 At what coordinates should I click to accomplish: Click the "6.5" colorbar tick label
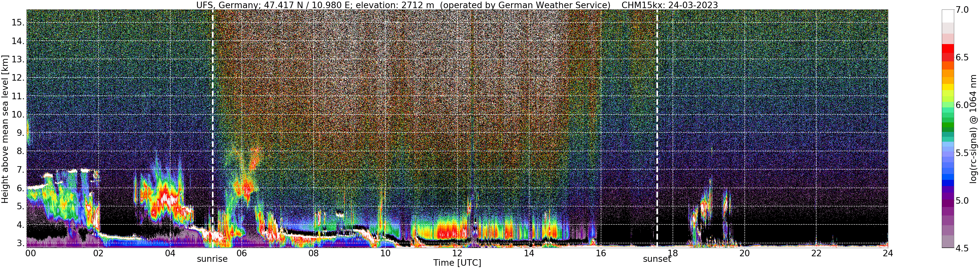[961, 57]
